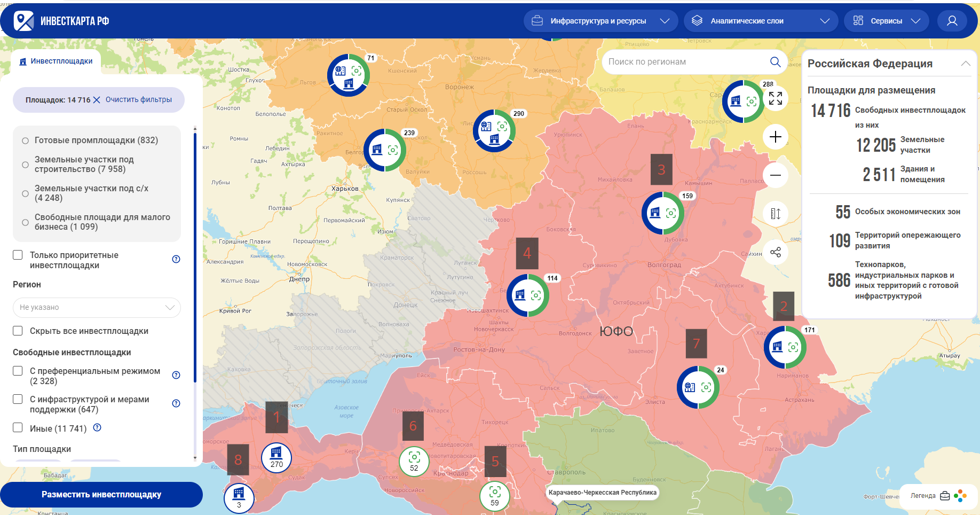The image size is (980, 515).
Task: Click the fullscreen map expand icon
Action: 775,98
